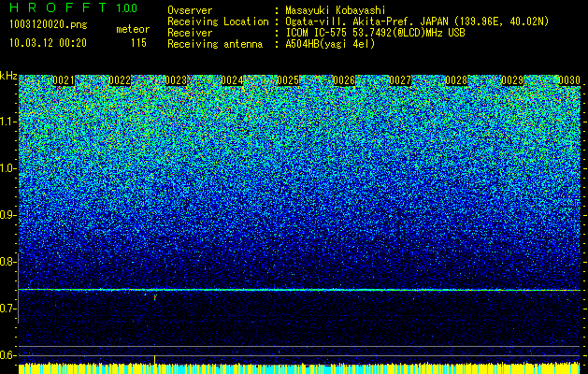Image resolution: width=588 pixels, height=374 pixels.
Task: Click the Receiving antenna label
Action: (215, 44)
